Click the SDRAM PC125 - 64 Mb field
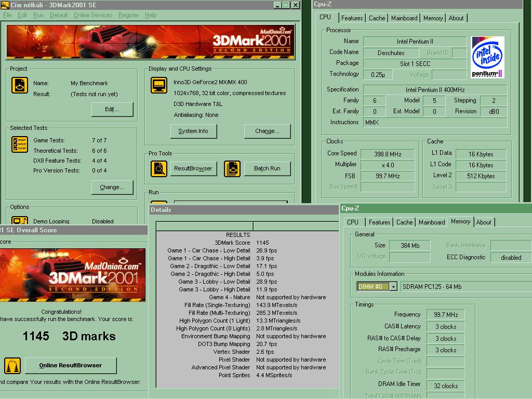Image resolution: width=532 pixels, height=399 pixels. pyautogui.click(x=466, y=287)
